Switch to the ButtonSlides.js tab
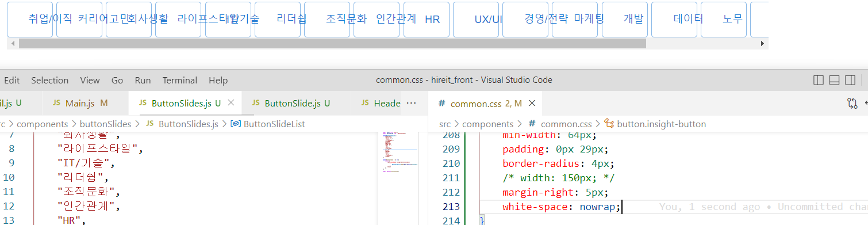 (x=185, y=104)
